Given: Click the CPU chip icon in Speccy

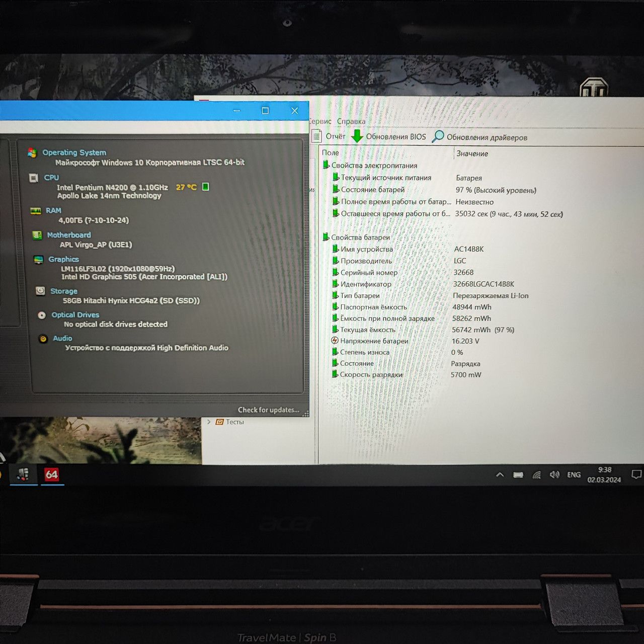Looking at the screenshot, I should (34, 178).
